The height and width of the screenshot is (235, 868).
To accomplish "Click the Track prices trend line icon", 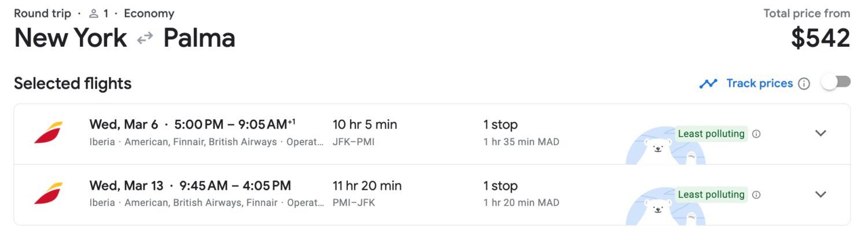I will pos(708,84).
